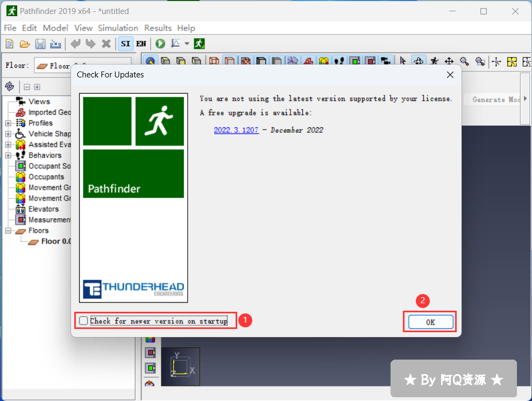Expand the Assisted Evacuation tree node
Viewport: 532px width, 401px height.
click(8, 145)
